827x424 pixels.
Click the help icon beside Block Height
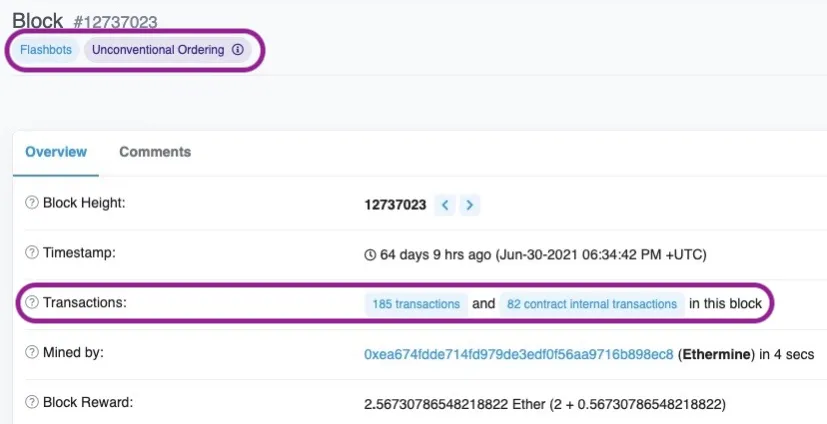click(31, 203)
